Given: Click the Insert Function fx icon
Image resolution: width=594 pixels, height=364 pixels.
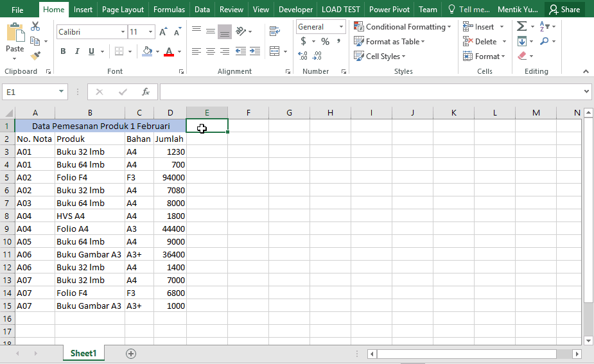Looking at the screenshot, I should coord(146,92).
